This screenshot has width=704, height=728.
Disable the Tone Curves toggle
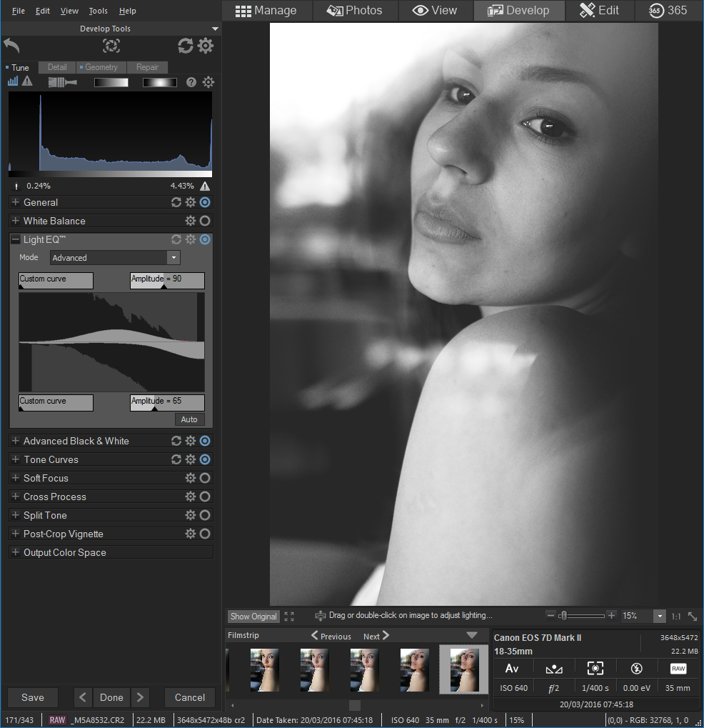(x=205, y=459)
